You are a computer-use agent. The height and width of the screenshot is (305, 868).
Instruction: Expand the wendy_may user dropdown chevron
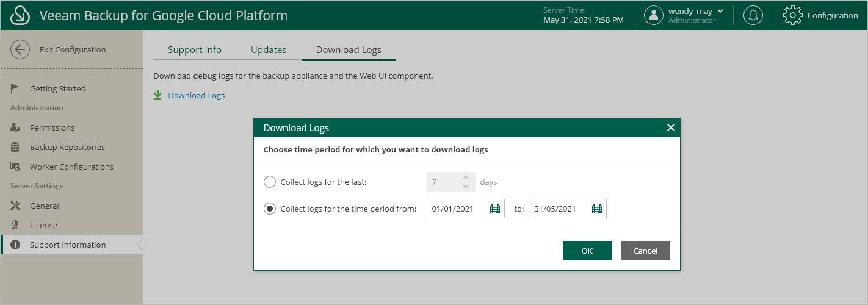click(x=720, y=11)
